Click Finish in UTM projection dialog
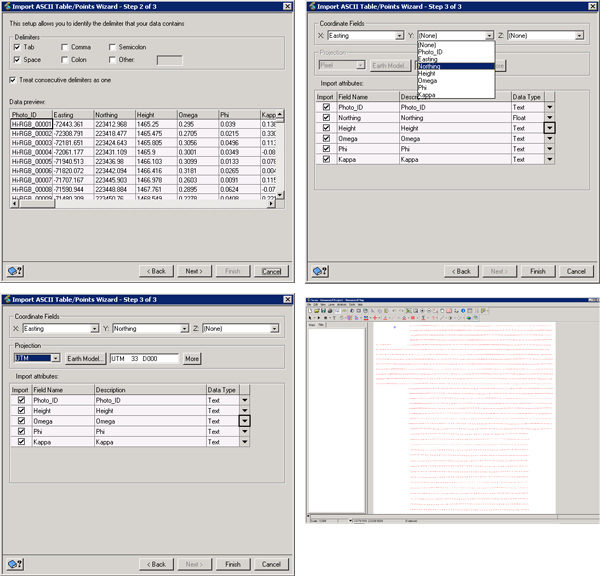Screen dimensions: 600x576 point(233,564)
